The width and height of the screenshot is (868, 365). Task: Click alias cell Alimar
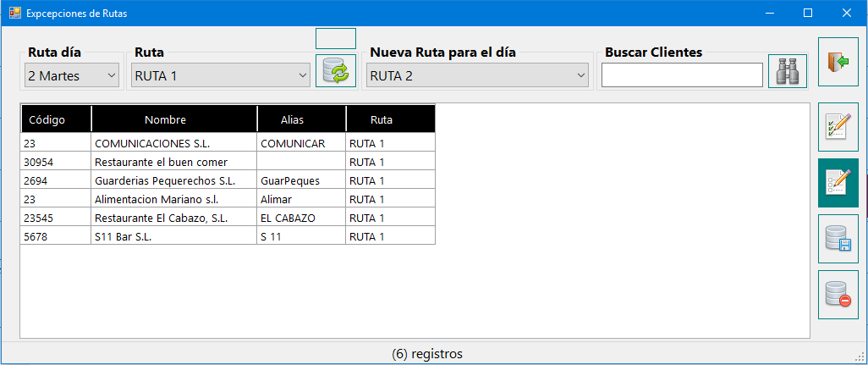[302, 199]
